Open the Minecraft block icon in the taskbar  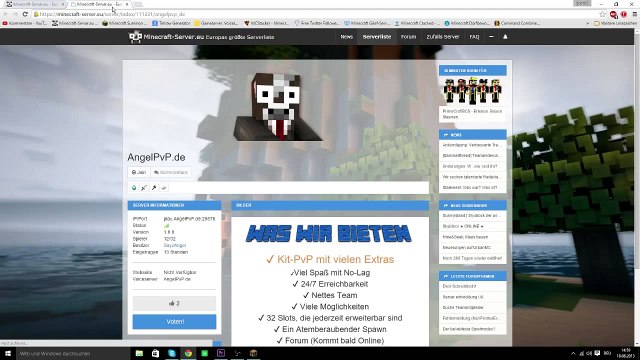point(253,353)
